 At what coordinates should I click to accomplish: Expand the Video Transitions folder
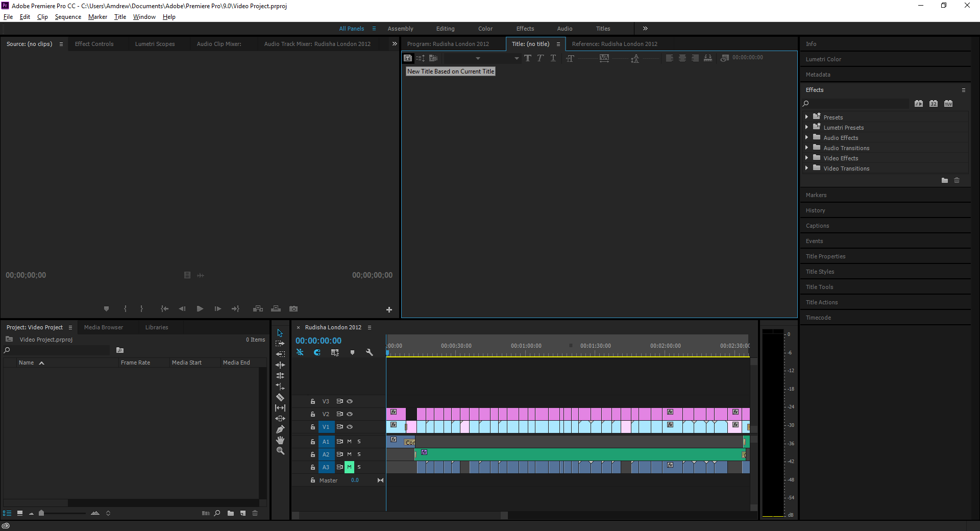point(807,168)
